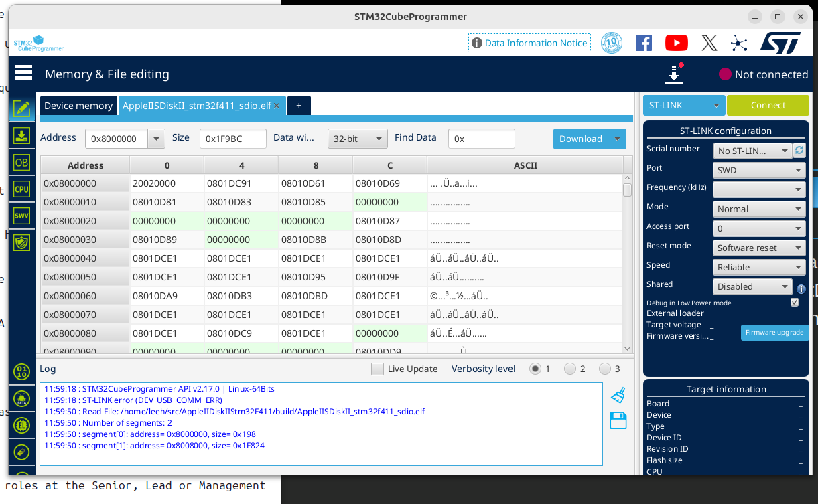
Task: Open the Serial number dropdown
Action: coord(752,151)
